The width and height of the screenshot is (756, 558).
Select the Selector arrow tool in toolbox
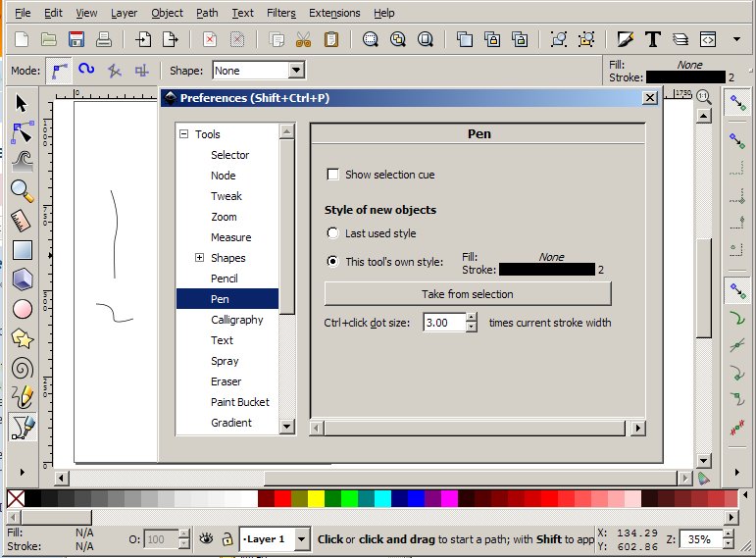(x=22, y=104)
